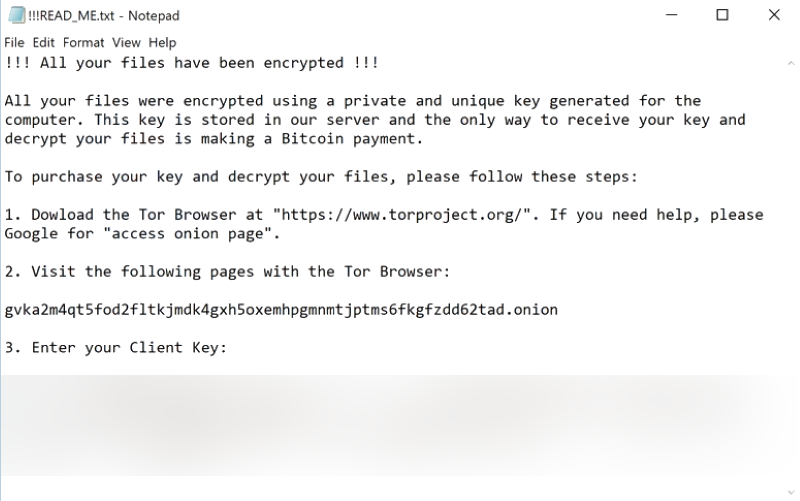Maximize the Notepad window
800x501 pixels.
[722, 15]
